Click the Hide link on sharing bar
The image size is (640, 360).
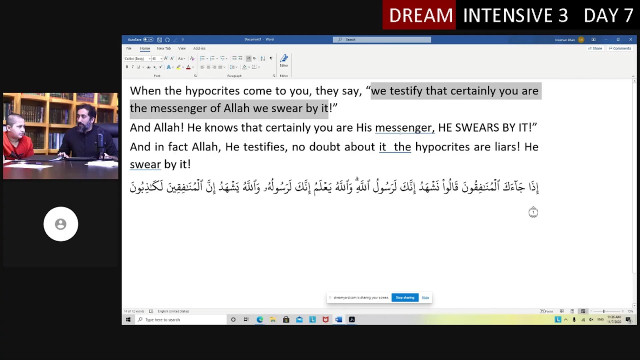425,298
